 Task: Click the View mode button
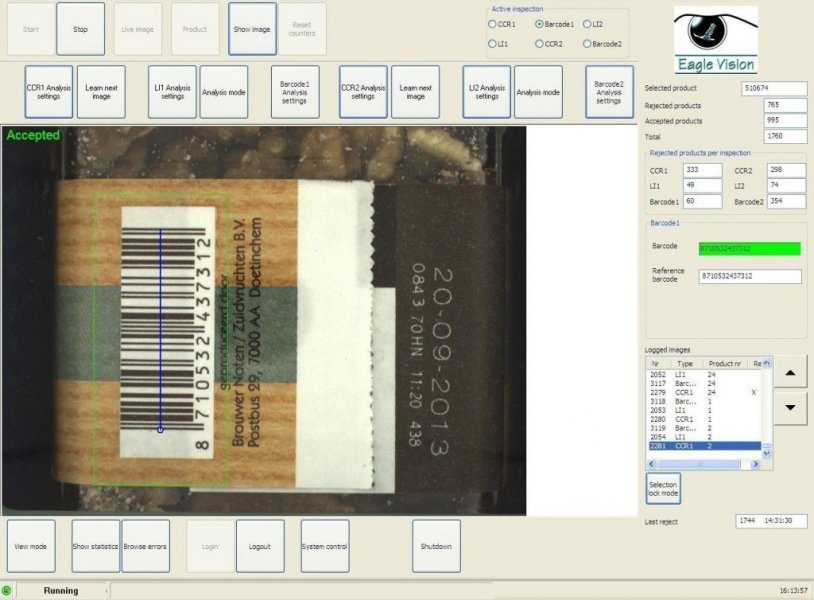click(x=31, y=546)
